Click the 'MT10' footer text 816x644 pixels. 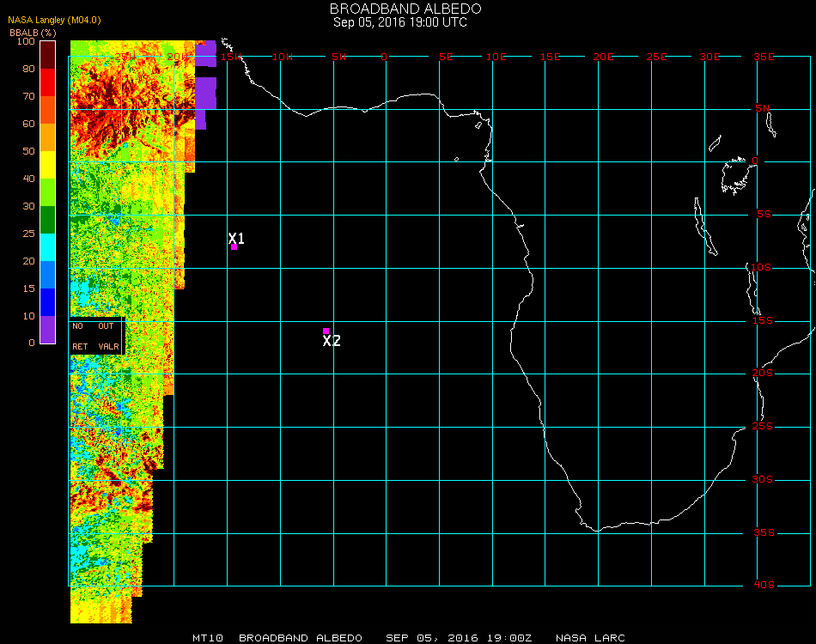tap(208, 638)
